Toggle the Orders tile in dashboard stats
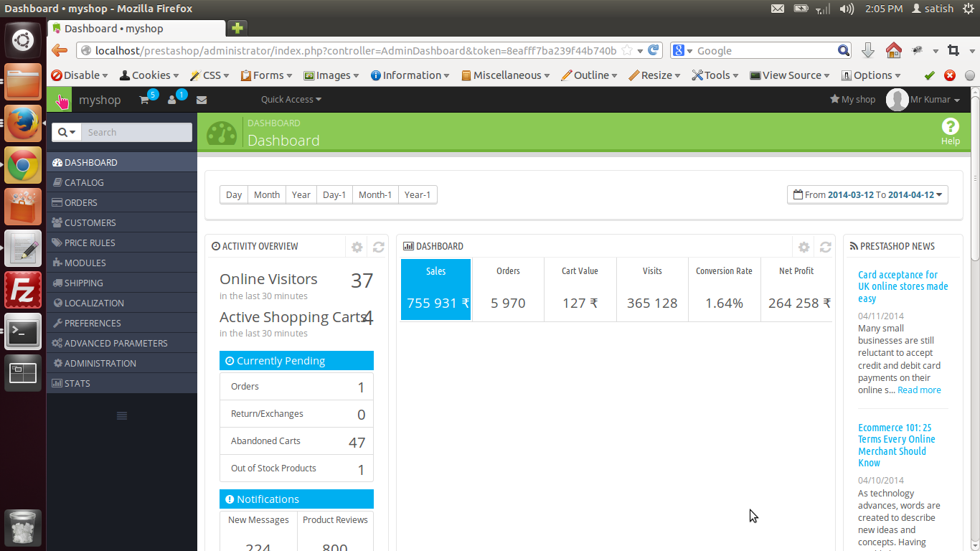This screenshot has width=980, height=551. pos(508,289)
